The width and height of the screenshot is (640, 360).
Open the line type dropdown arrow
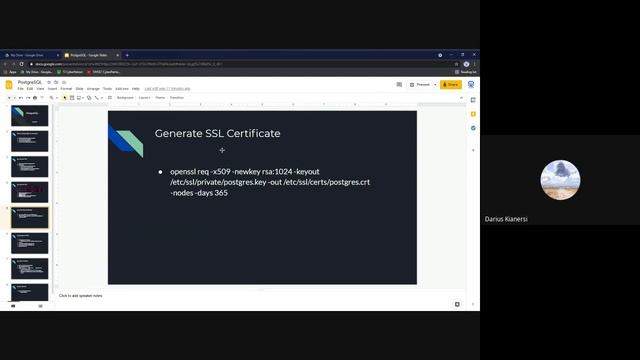[101, 98]
